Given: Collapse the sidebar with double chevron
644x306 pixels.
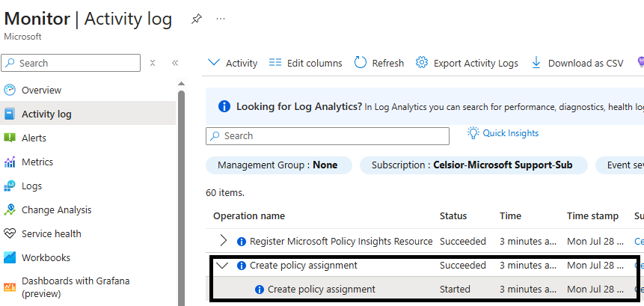Looking at the screenshot, I should [x=175, y=63].
